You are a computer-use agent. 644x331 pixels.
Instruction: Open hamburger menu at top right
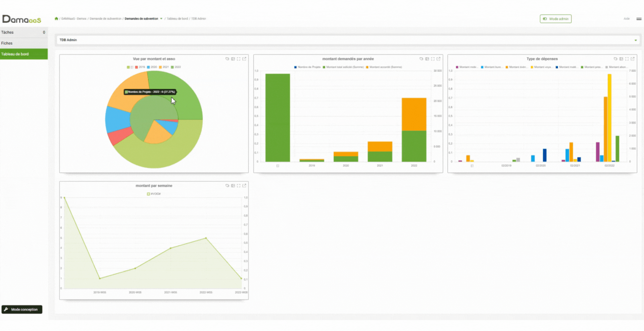639,19
